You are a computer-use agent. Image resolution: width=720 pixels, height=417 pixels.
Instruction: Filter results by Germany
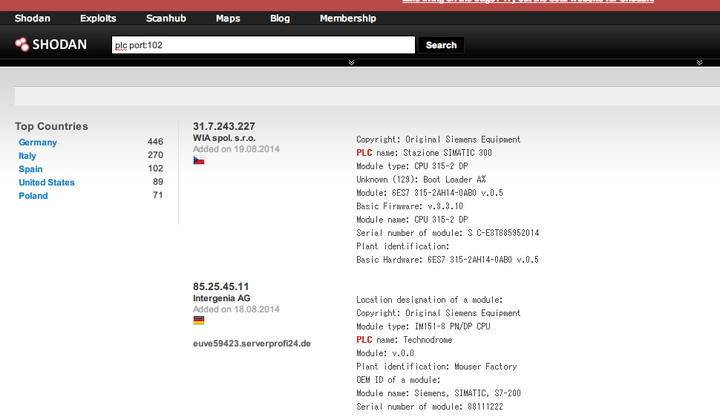coord(38,142)
